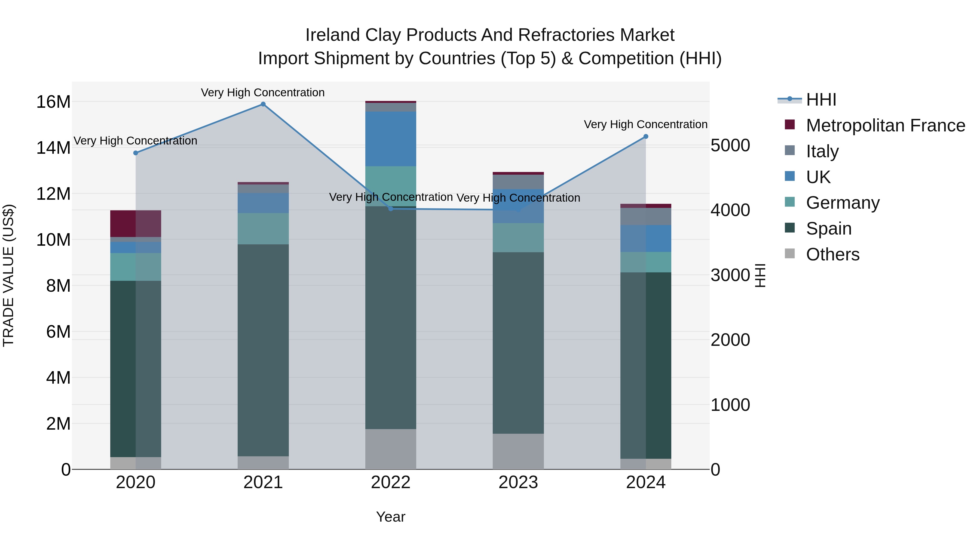Toggle the Spain legend entry

click(818, 229)
